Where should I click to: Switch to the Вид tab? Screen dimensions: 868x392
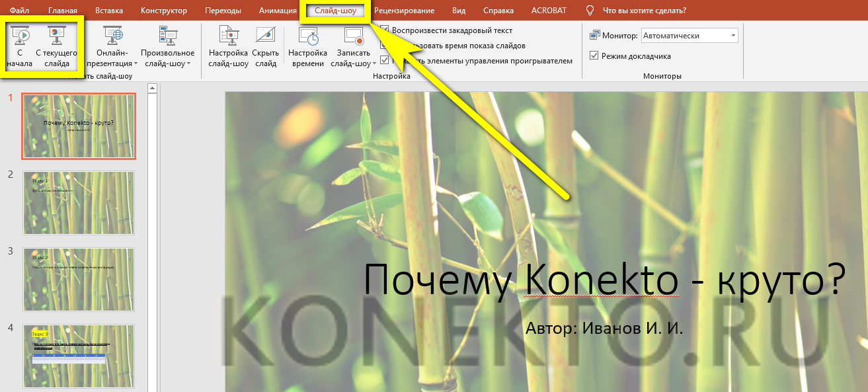tap(459, 11)
